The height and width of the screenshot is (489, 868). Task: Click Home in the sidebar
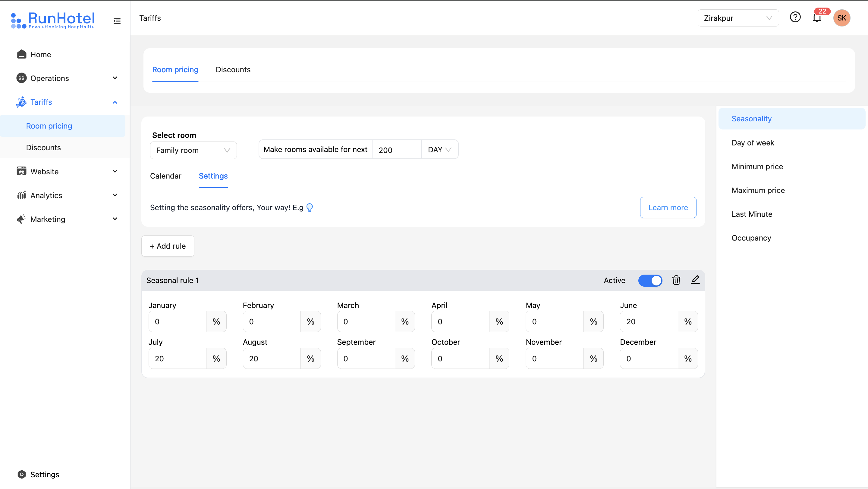[x=40, y=55]
